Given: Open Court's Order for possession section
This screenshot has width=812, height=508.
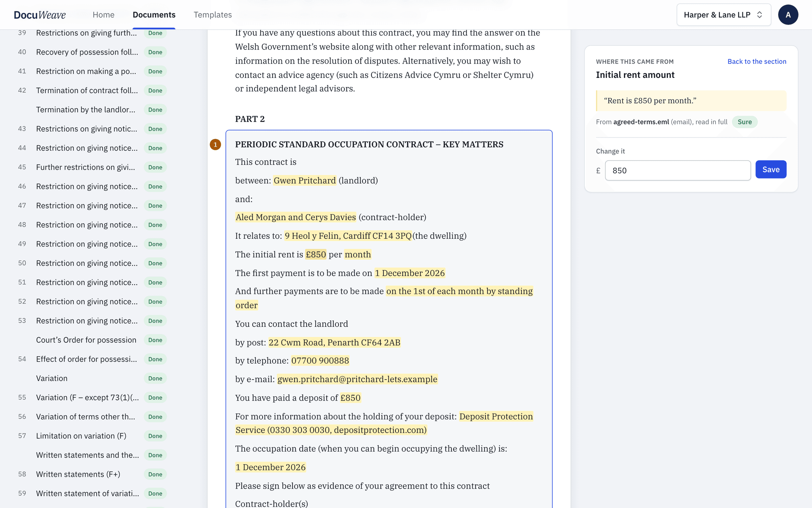Looking at the screenshot, I should [92, 340].
